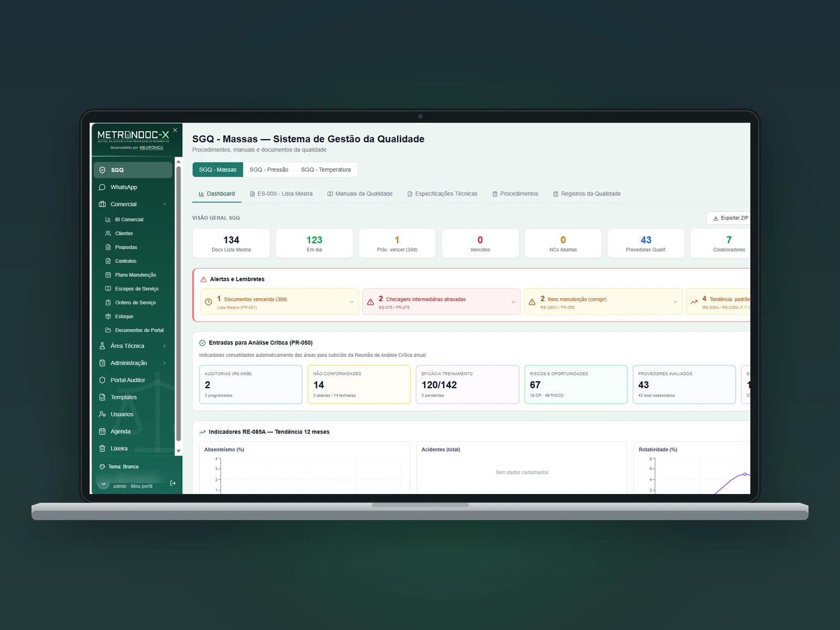840x630 pixels.
Task: Expand the Administração submenu chevron
Action: click(x=164, y=363)
